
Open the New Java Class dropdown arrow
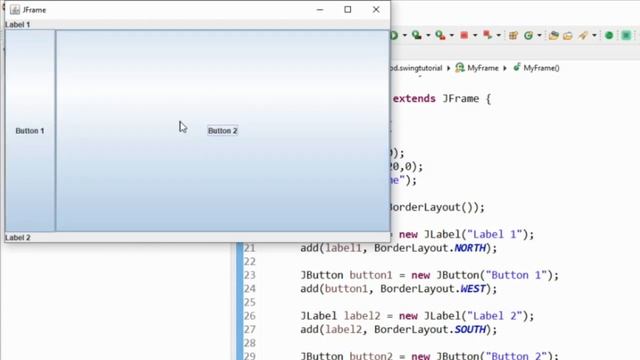(x=540, y=36)
